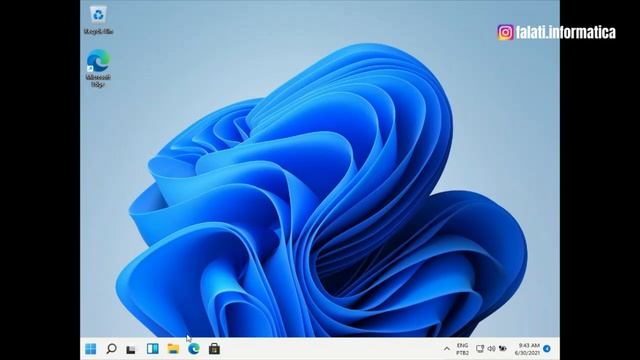Open the Widgets panel icon
This screenshot has width=640, height=360.
point(153,349)
